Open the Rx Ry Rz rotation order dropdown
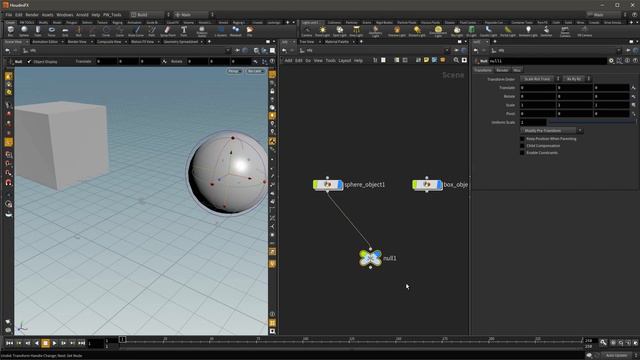The width and height of the screenshot is (640, 360). [576, 79]
